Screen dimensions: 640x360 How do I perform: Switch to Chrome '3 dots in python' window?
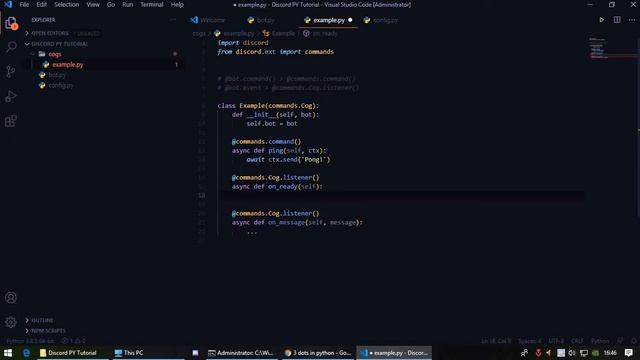(318, 353)
